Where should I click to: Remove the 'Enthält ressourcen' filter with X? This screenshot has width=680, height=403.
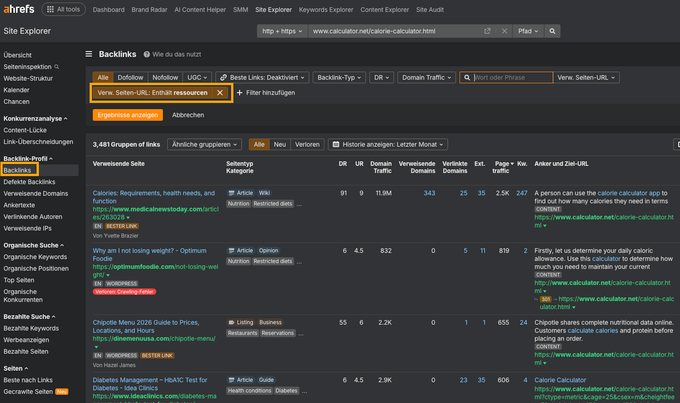pos(220,93)
